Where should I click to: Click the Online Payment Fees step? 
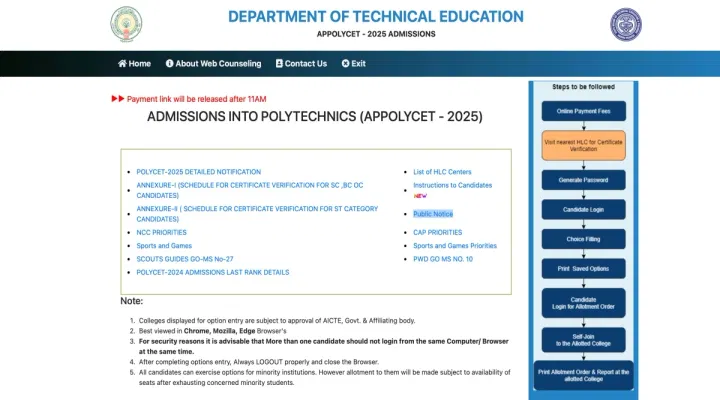coord(583,110)
